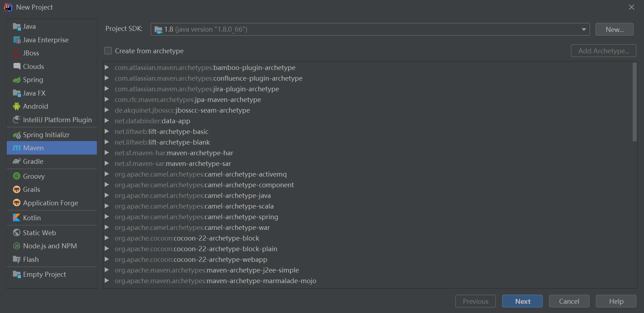Click the Android robot icon
The image size is (644, 313).
click(x=17, y=106)
